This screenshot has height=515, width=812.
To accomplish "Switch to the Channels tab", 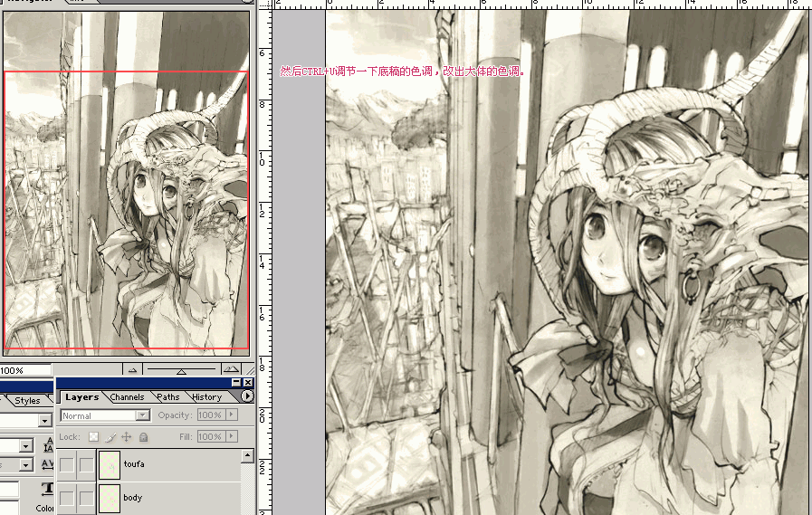I will 127,397.
